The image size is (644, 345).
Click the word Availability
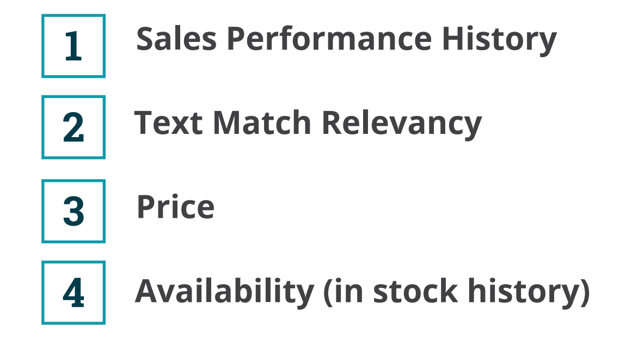[x=225, y=292]
